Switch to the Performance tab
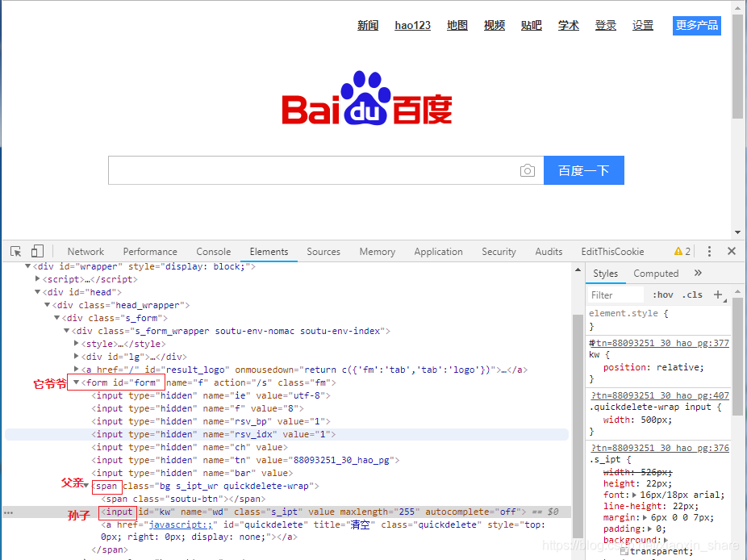Image resolution: width=747 pixels, height=560 pixels. 150,252
